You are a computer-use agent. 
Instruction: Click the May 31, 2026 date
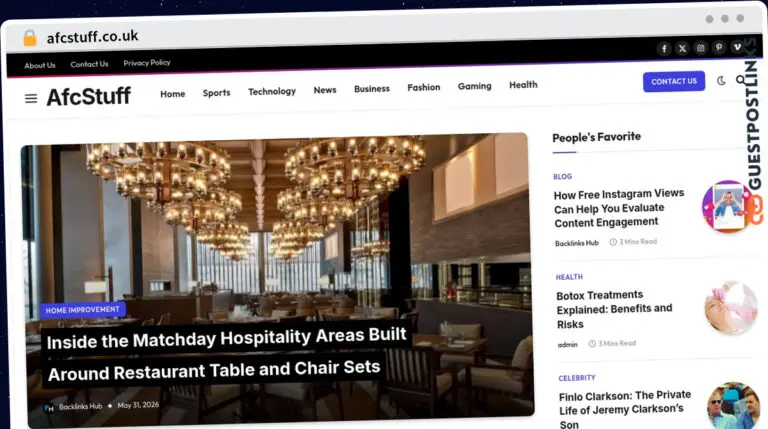coord(138,405)
